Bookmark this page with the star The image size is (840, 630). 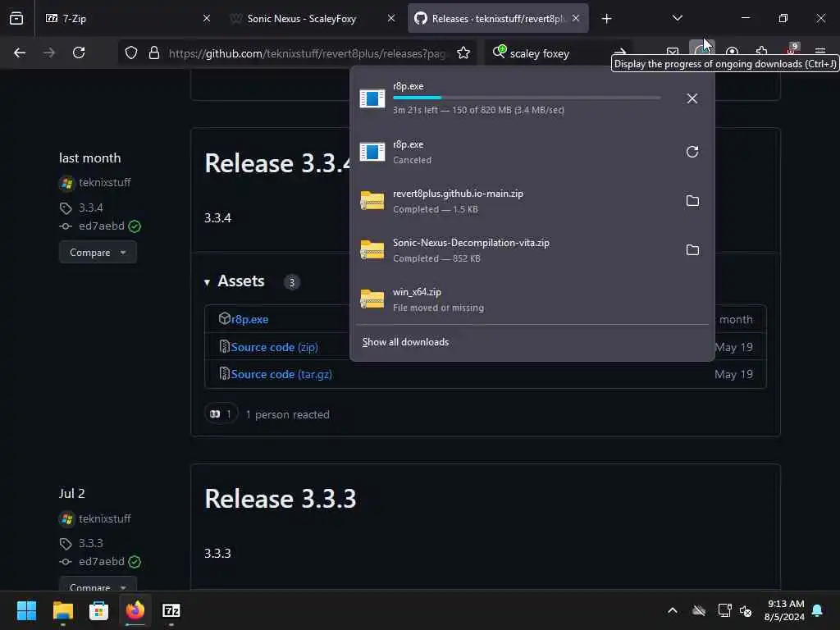(x=463, y=53)
